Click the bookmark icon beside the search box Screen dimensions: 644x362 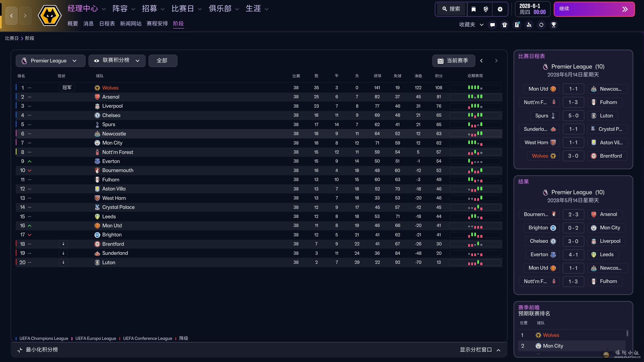(473, 9)
